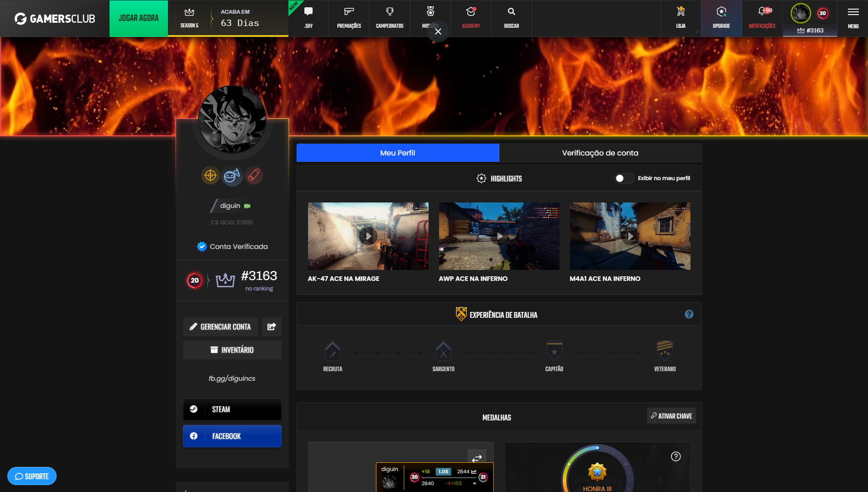
Task: Click the Honra question mark icon
Action: (x=676, y=456)
